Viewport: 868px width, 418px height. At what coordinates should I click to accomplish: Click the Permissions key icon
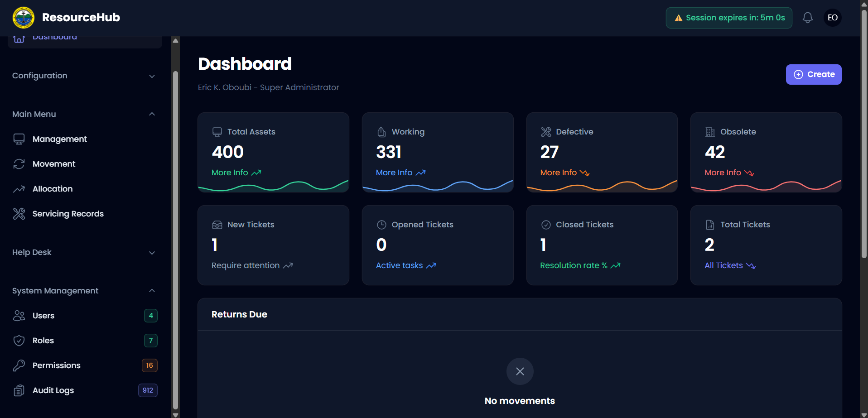click(x=19, y=365)
